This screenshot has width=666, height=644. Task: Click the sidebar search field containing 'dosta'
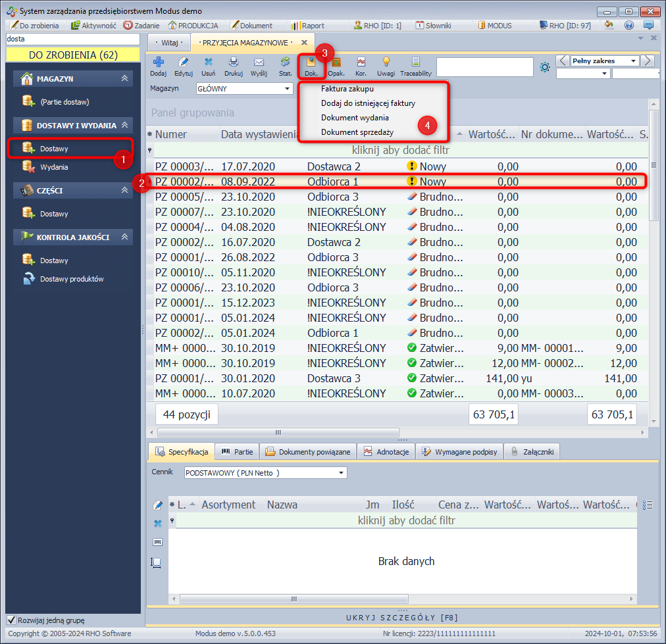click(x=72, y=39)
